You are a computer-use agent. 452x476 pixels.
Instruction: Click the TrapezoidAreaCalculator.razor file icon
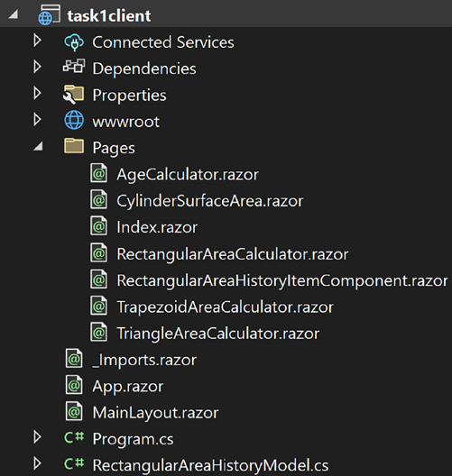click(98, 306)
